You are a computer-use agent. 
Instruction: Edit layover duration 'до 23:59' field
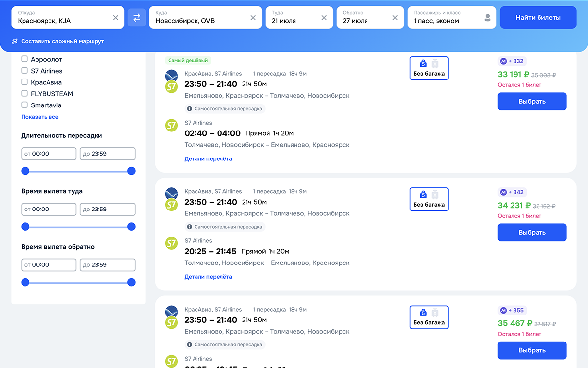click(x=108, y=154)
